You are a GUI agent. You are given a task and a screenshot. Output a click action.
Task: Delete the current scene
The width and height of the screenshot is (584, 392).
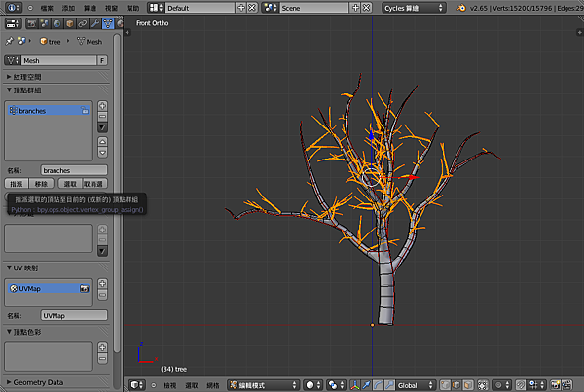click(x=367, y=8)
